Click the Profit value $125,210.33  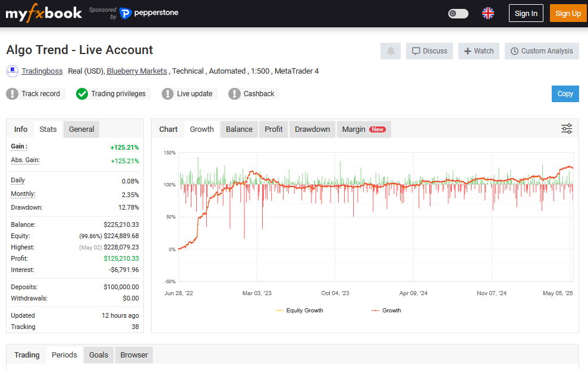coord(121,258)
